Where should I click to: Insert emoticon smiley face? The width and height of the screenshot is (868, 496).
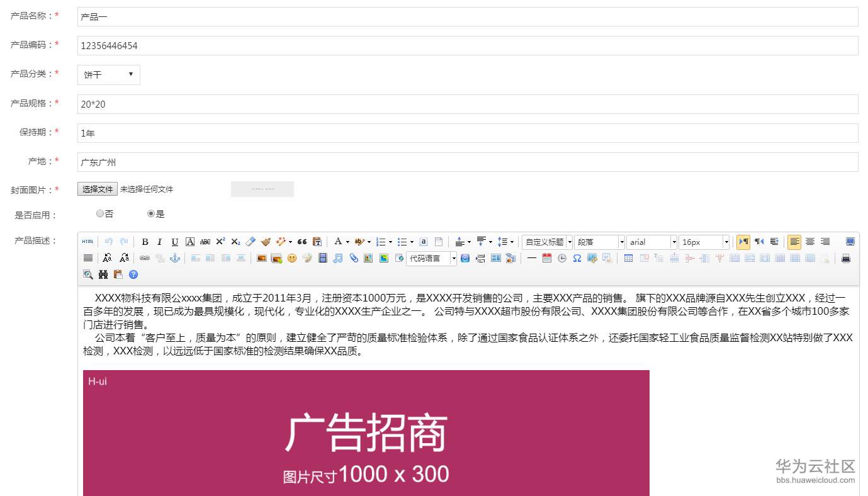coord(292,258)
